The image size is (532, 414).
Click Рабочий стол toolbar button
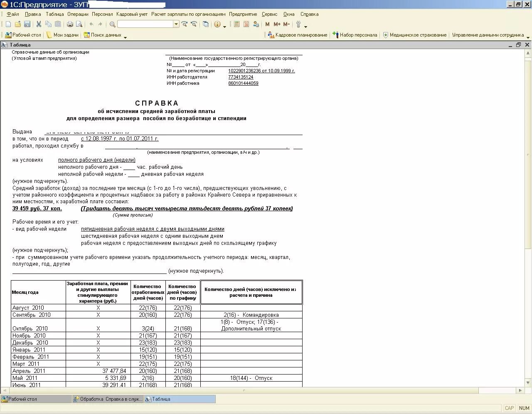tap(23, 35)
